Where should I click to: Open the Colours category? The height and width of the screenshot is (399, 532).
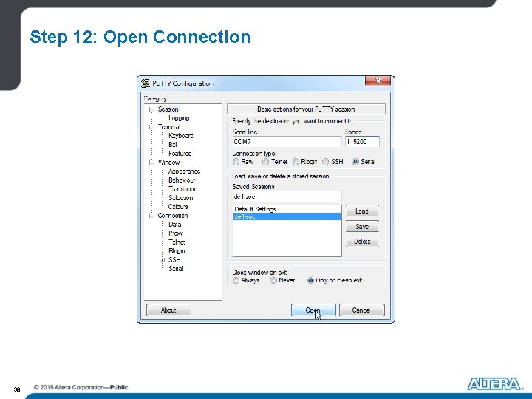[178, 207]
